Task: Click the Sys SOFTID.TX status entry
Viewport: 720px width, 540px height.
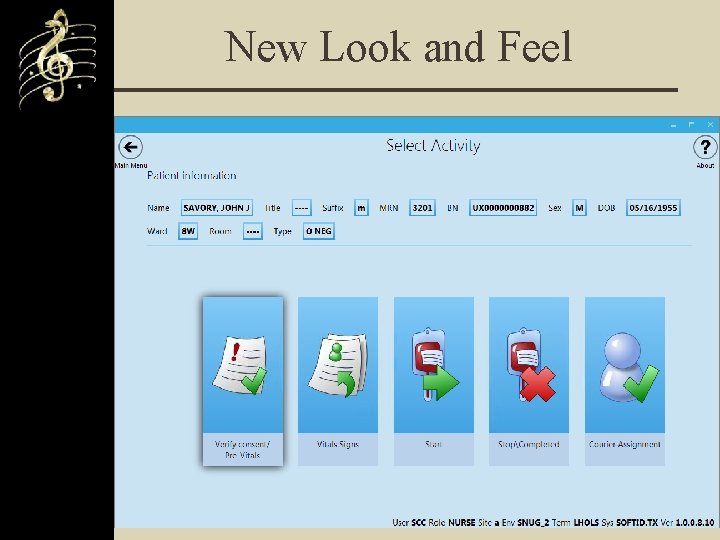Action: click(630, 523)
